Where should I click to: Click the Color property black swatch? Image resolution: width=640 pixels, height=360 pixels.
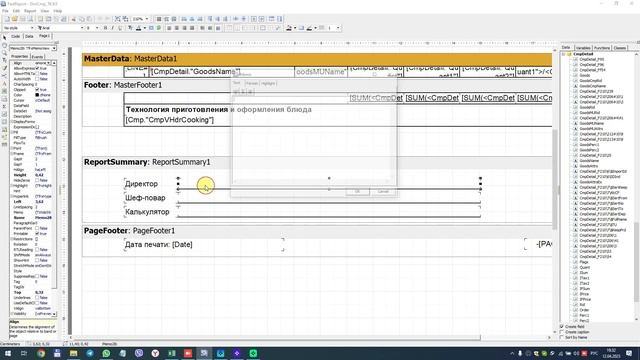(x=37, y=95)
